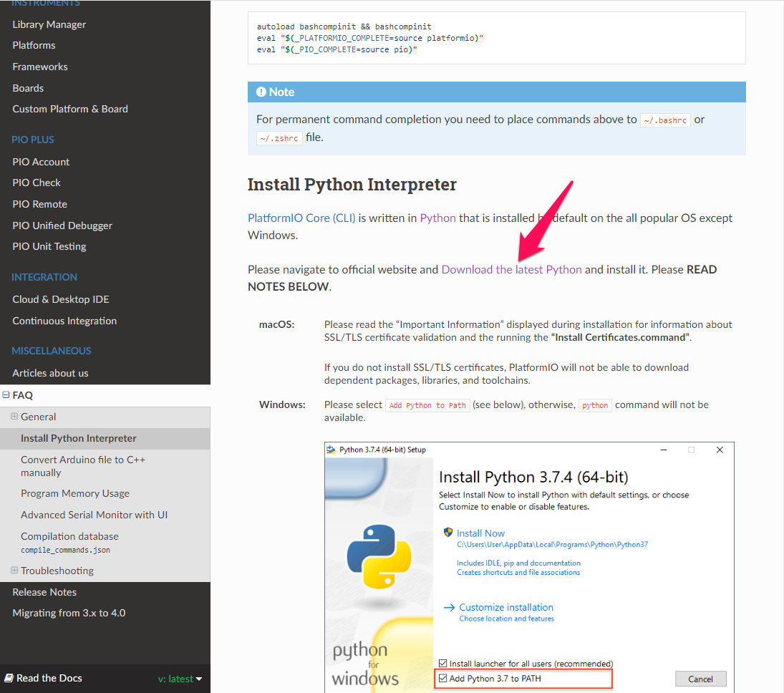The width and height of the screenshot is (784, 693).
Task: Minimize the Python setup window
Action: point(664,450)
